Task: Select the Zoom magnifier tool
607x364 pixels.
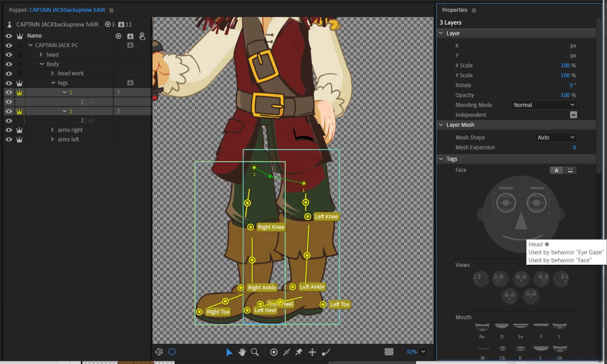Action: tap(255, 352)
